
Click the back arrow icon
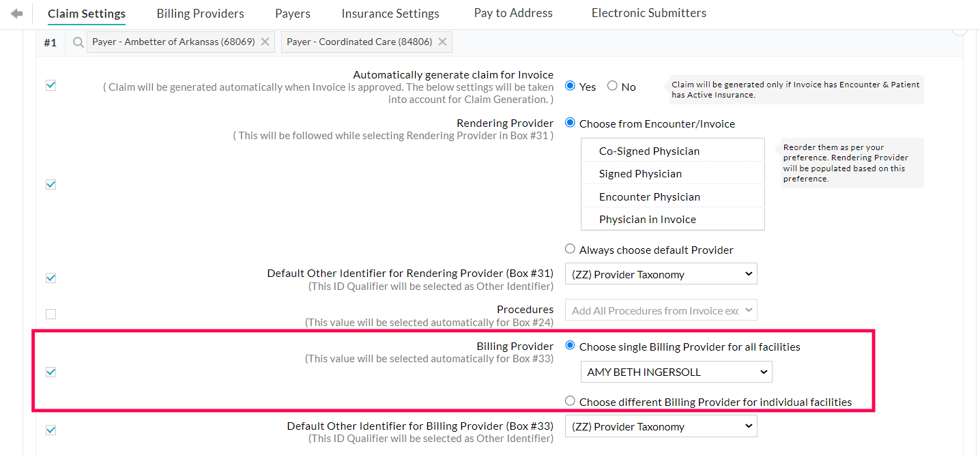point(17,14)
